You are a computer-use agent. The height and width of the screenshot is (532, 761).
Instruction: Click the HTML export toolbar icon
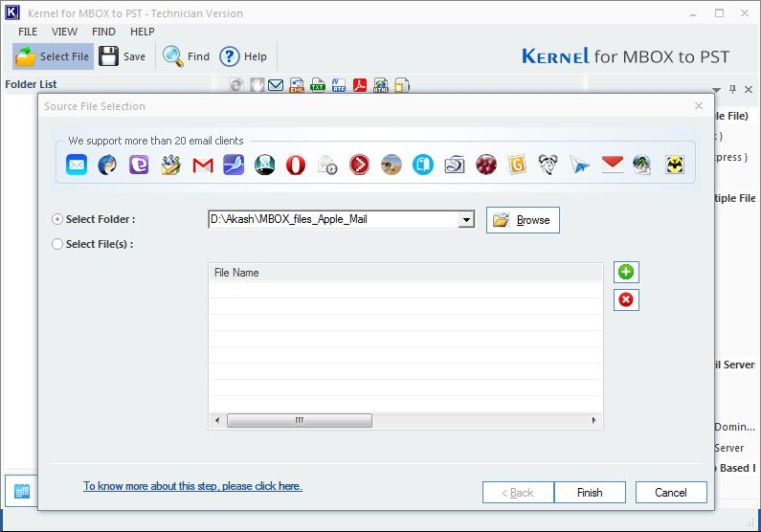[381, 85]
